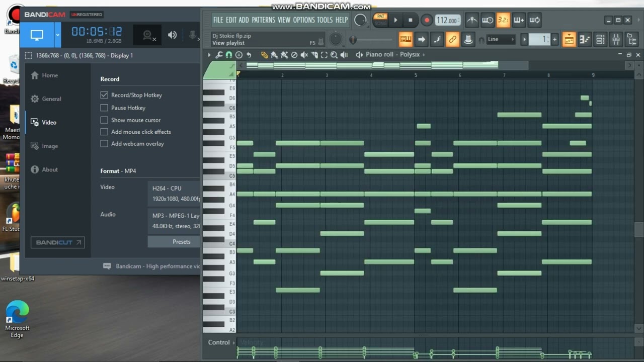The height and width of the screenshot is (362, 644).
Task: Enable Pause Hotkey checkbox
Action: coord(104,108)
